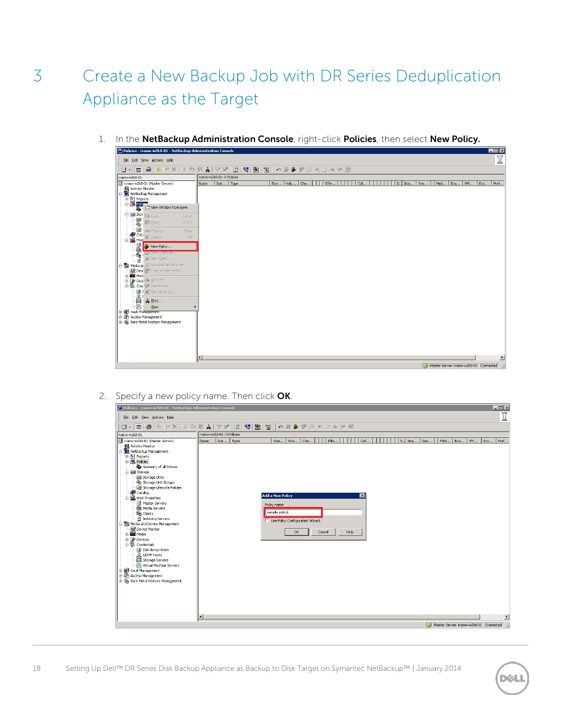
Task: Click the Virtual Machine Servers tree icon
Action: tap(139, 565)
